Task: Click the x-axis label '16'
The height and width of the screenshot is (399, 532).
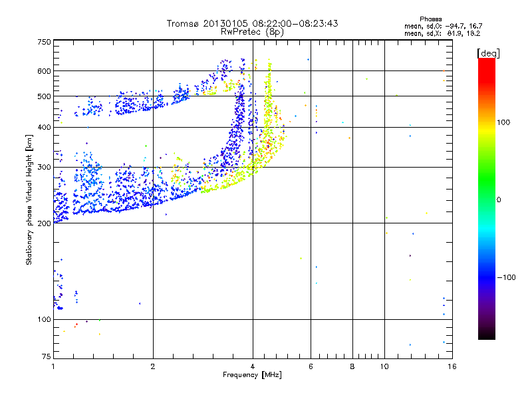Action: (452, 366)
